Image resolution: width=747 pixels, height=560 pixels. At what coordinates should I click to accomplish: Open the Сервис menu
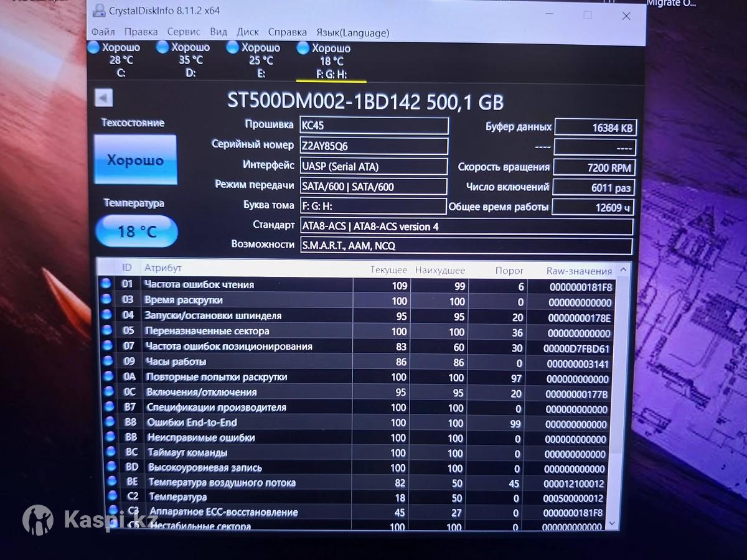[184, 32]
